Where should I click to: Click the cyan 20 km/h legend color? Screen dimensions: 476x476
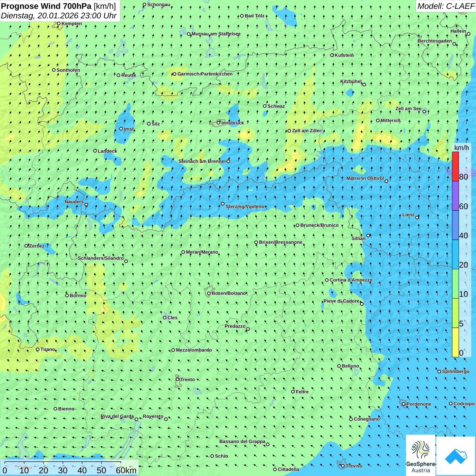point(455,255)
